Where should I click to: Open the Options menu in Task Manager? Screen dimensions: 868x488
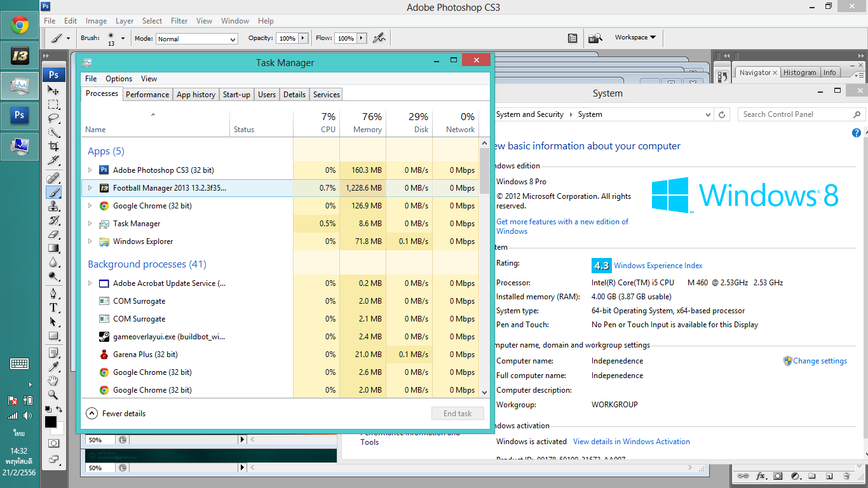coord(119,79)
